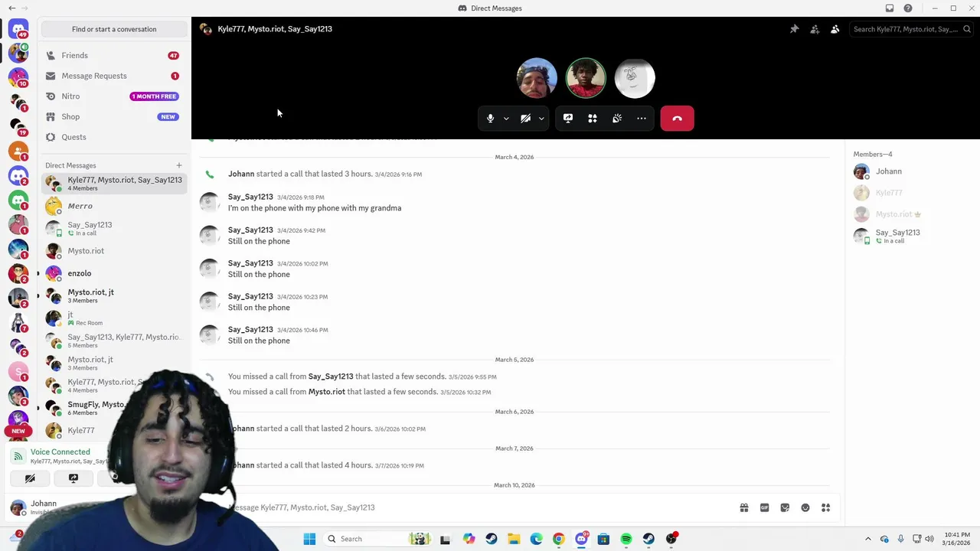Open the apps launcher in message bar

[x=825, y=507]
